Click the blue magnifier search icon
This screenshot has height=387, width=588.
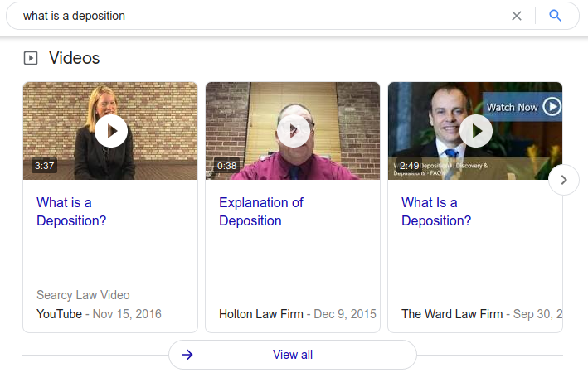pyautogui.click(x=556, y=16)
